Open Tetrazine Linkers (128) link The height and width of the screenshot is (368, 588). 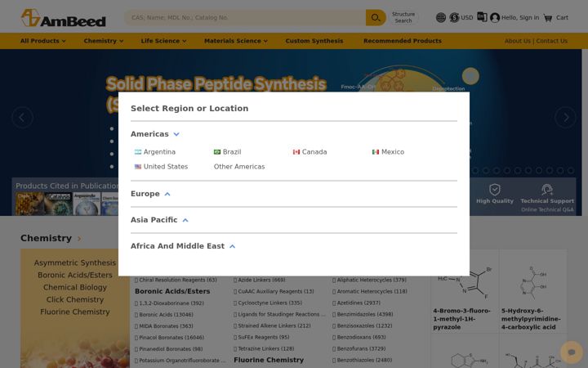point(264,349)
